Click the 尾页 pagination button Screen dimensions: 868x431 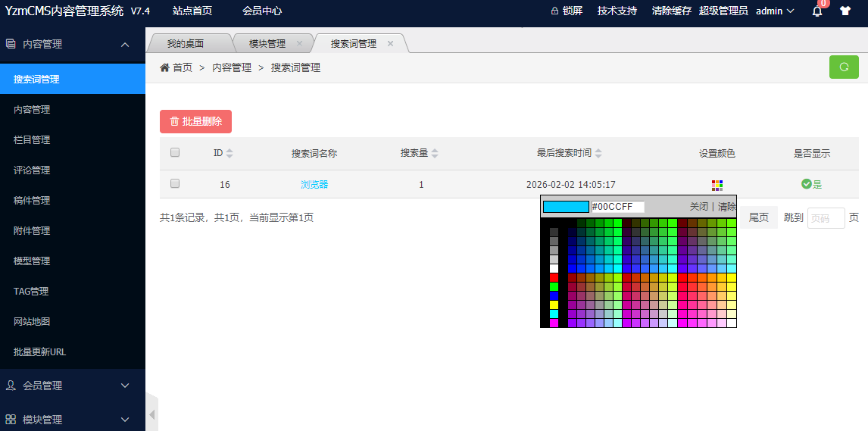[759, 218]
